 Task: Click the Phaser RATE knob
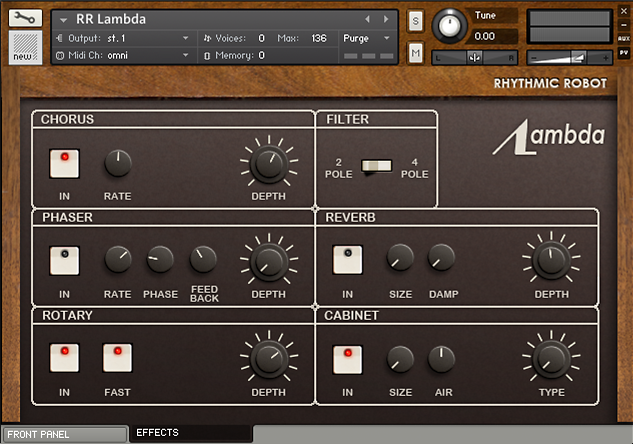[x=118, y=260]
